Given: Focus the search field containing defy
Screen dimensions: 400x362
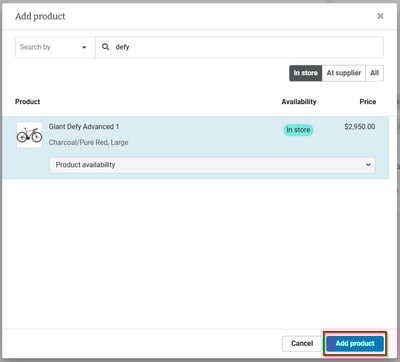Looking at the screenshot, I should [239, 47].
